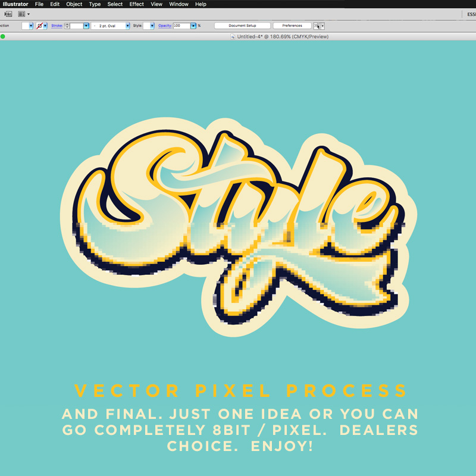Click the document icon in title bar
Screen dimensions: 476x476
point(233,37)
